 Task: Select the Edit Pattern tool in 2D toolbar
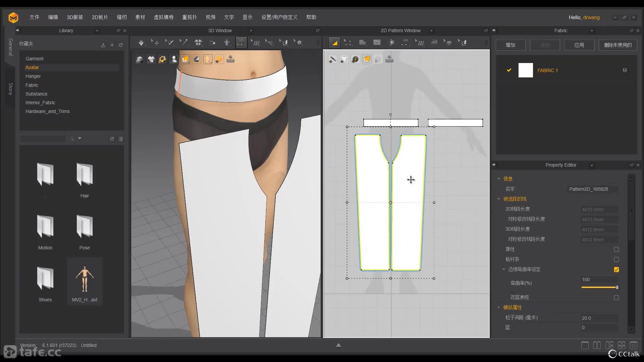coord(334,43)
